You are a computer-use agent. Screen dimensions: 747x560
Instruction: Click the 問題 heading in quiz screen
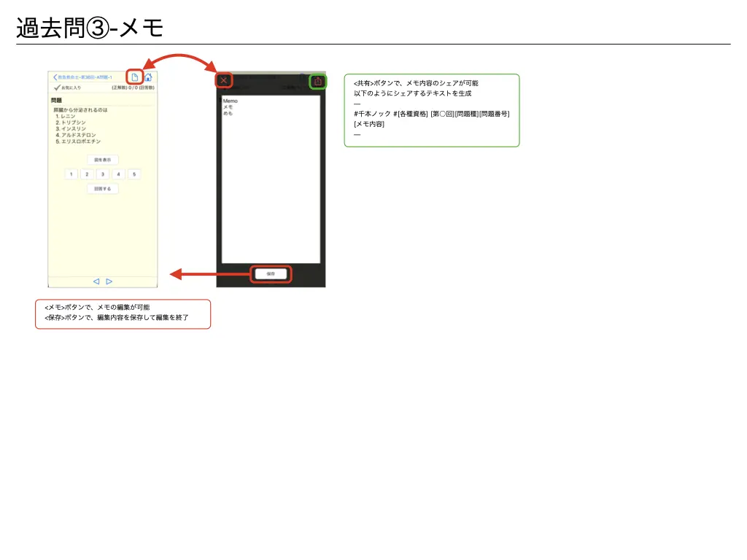pyautogui.click(x=56, y=101)
